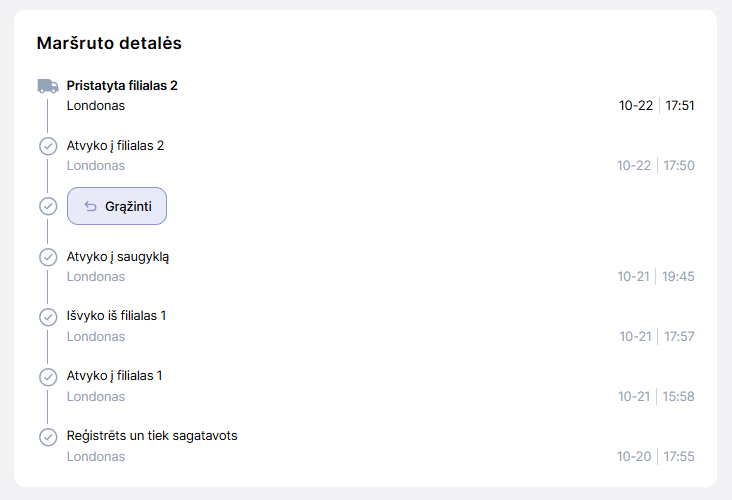Click checkmark icon beside Atvyko į saugyklą

47,257
